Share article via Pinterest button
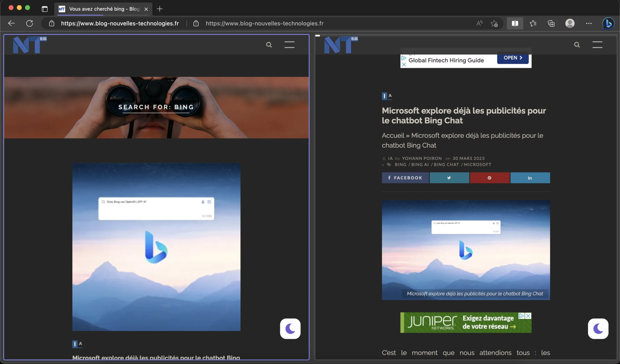Viewport: 620px width, 364px height. (x=490, y=178)
